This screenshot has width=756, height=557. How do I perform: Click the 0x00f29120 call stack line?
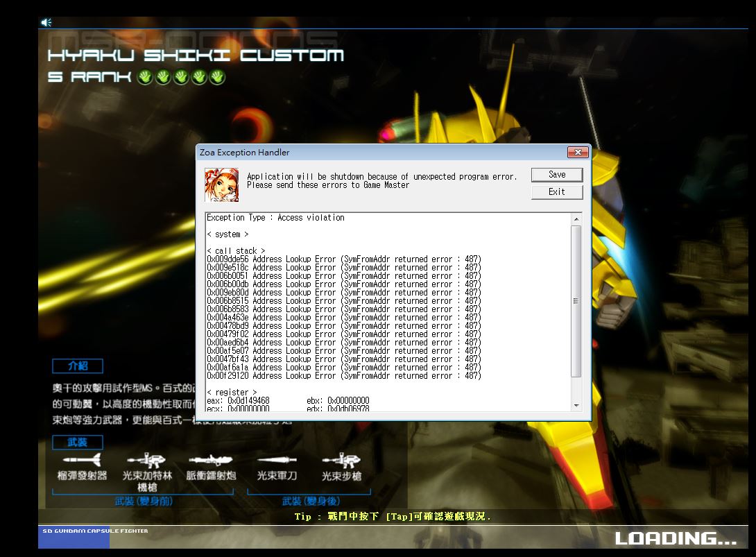pyautogui.click(x=344, y=376)
